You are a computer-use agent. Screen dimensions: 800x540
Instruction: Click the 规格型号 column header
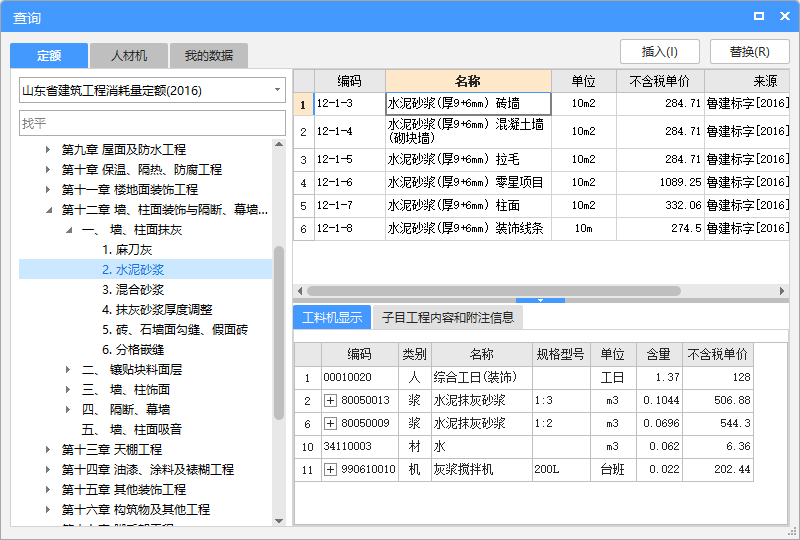click(x=561, y=354)
